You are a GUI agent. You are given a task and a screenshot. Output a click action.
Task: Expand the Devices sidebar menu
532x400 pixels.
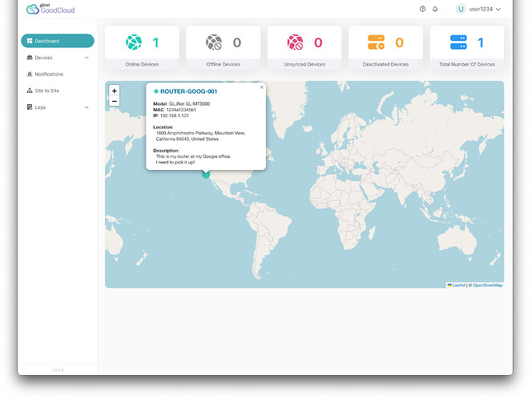[x=58, y=58]
